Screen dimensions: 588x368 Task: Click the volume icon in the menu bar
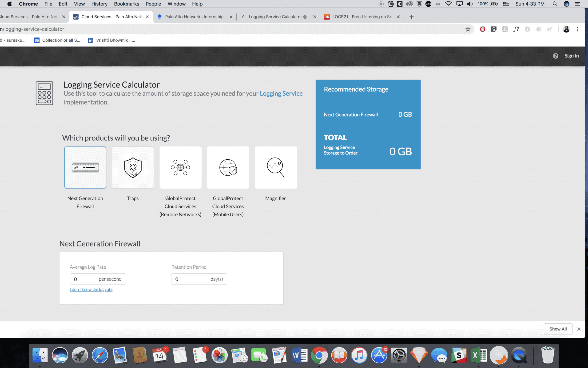click(x=470, y=4)
